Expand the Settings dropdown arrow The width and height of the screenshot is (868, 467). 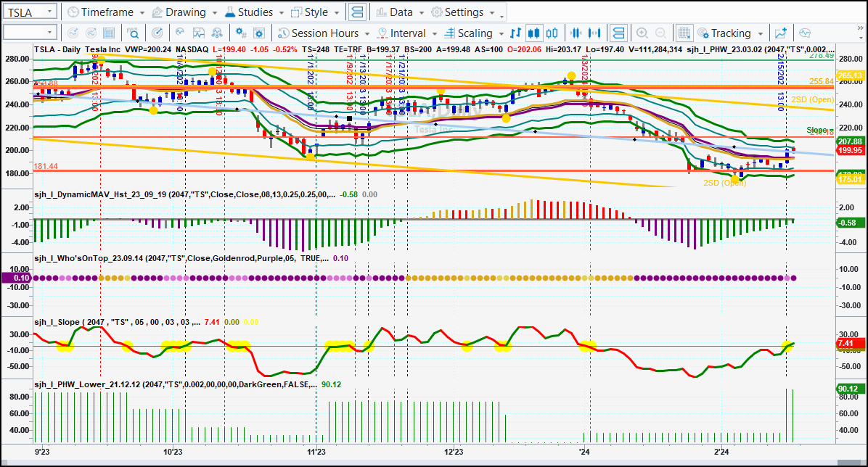[493, 12]
